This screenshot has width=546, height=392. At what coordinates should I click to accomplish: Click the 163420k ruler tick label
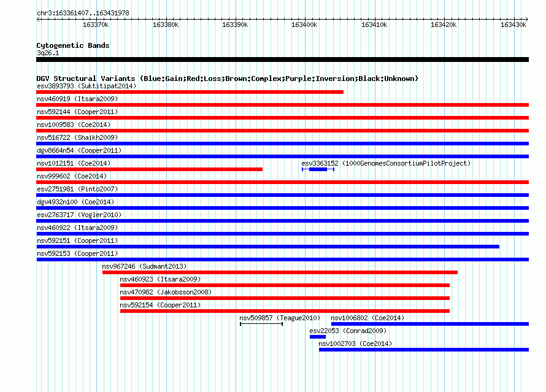[x=444, y=25]
